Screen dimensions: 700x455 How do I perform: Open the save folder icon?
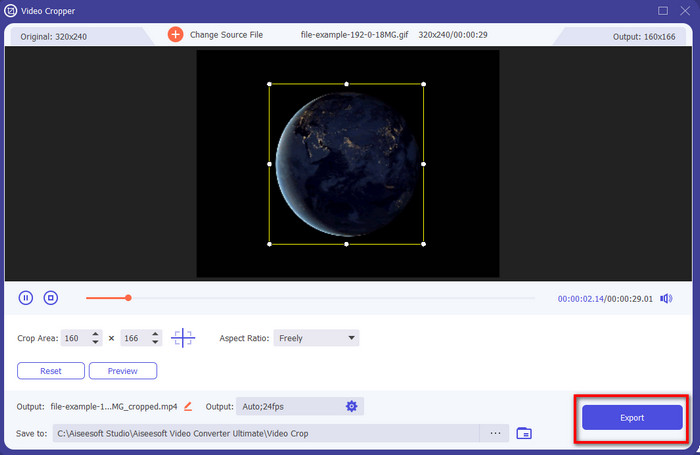pyautogui.click(x=524, y=433)
